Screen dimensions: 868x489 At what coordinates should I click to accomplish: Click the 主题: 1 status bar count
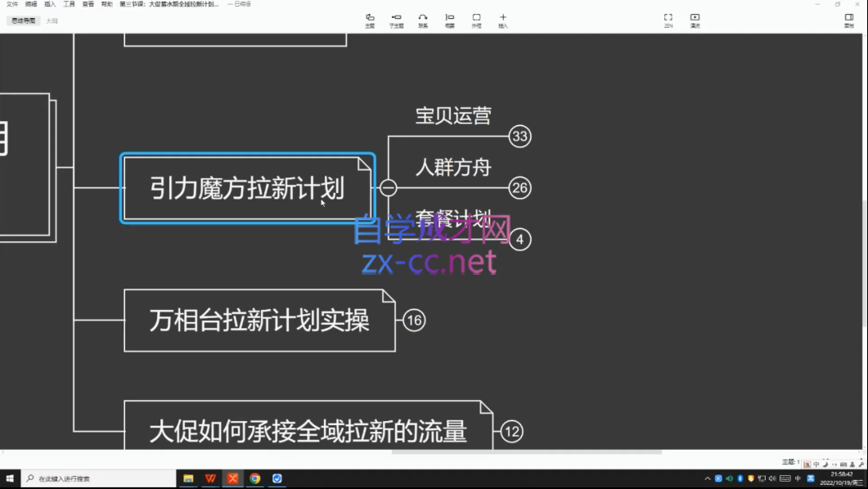(x=789, y=462)
